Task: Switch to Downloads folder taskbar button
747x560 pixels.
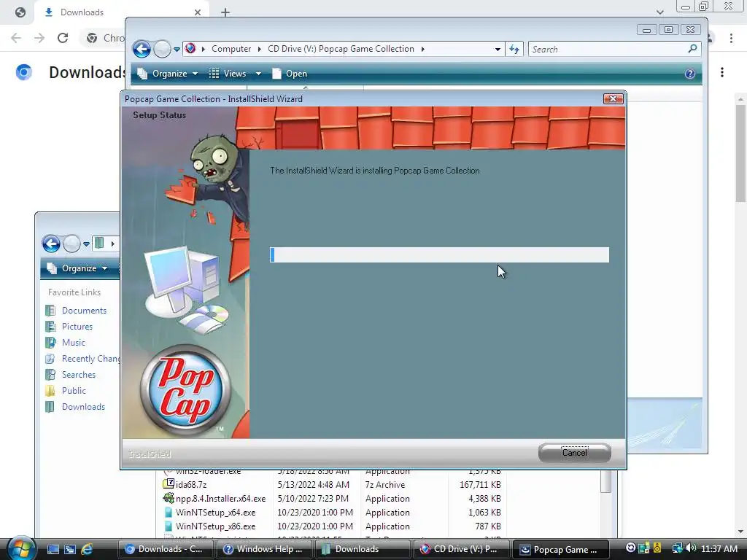Action: [363, 549]
